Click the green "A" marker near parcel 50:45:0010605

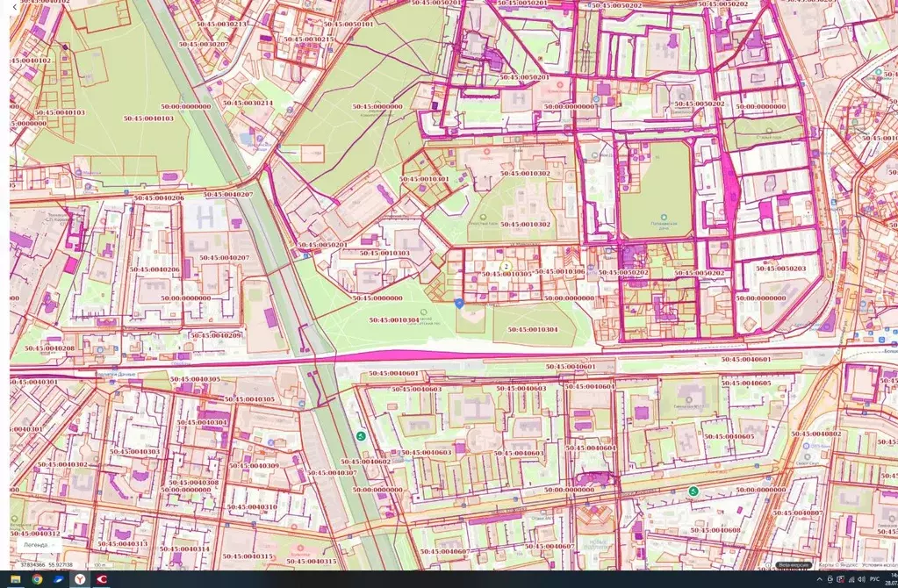coord(693,492)
